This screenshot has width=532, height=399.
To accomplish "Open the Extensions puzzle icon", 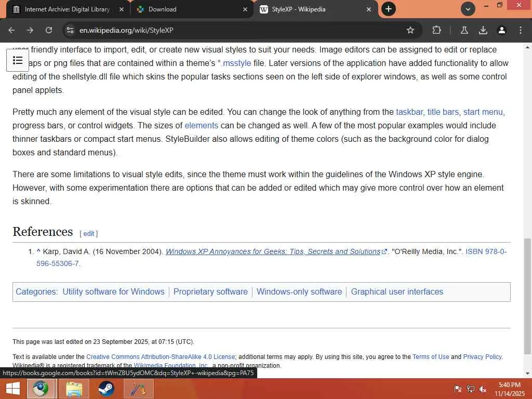I will coord(436,30).
